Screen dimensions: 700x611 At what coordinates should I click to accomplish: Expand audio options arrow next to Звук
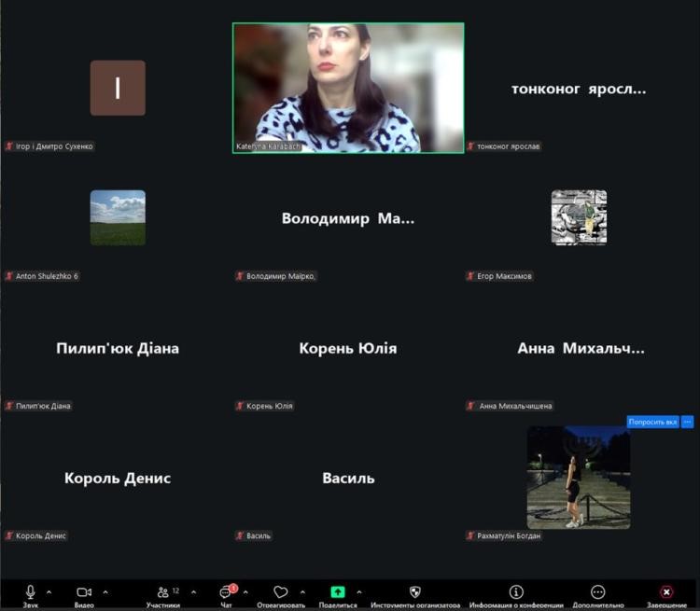tap(49, 591)
